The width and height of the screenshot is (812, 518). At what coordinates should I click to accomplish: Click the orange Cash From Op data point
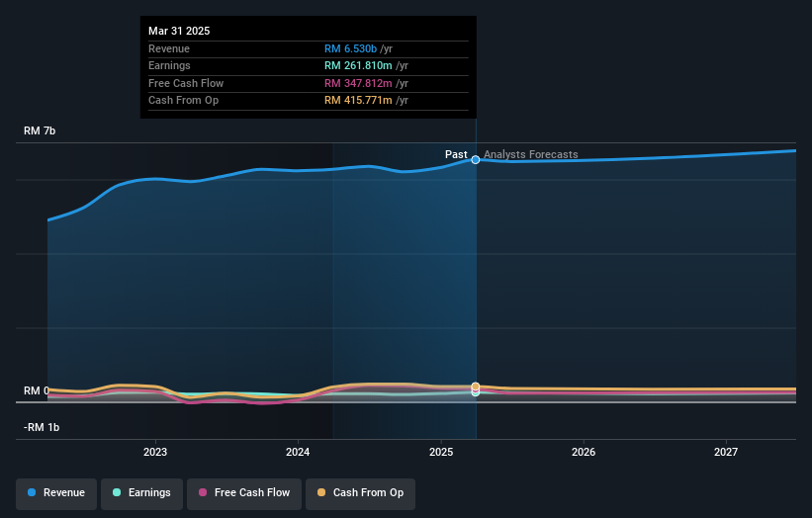pyautogui.click(x=476, y=387)
